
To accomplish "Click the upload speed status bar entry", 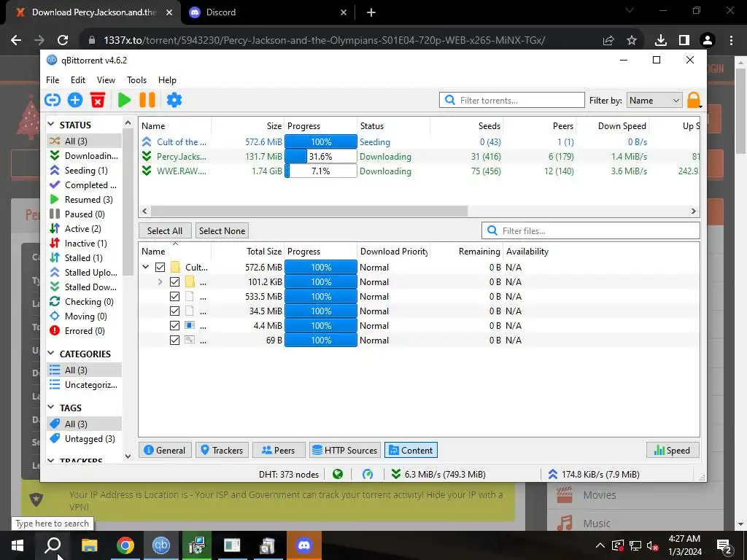I will click(594, 474).
